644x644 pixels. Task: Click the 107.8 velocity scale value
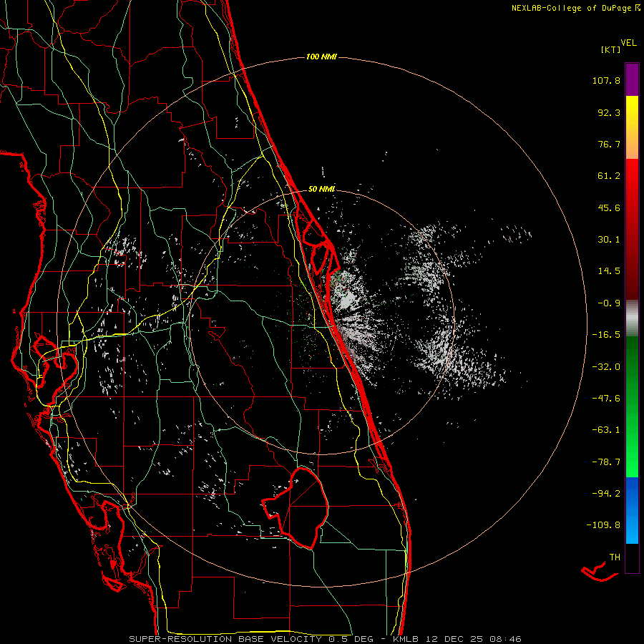pos(606,80)
